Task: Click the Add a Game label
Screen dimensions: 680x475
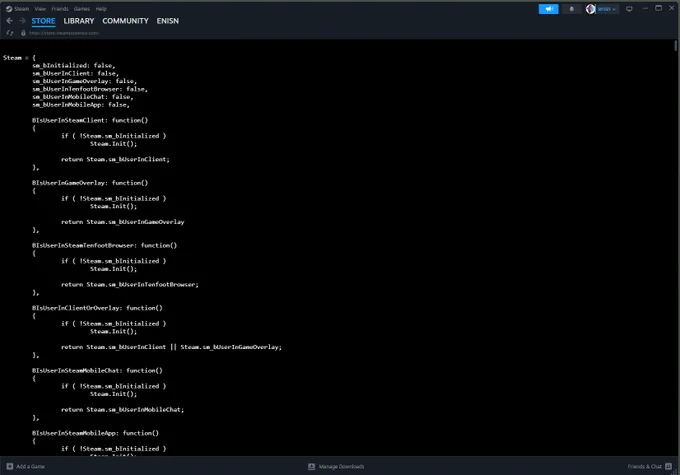Action: (30, 466)
